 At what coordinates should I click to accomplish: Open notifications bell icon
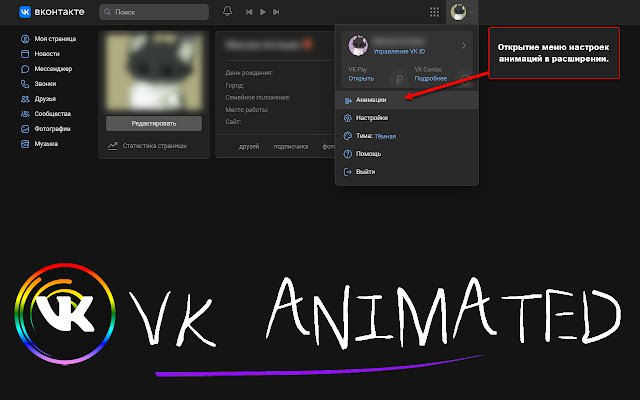[x=227, y=11]
